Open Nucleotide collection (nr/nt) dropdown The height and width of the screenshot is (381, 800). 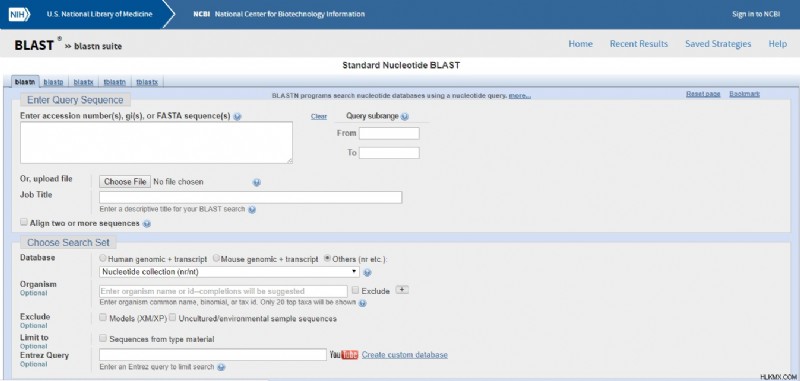click(230, 272)
